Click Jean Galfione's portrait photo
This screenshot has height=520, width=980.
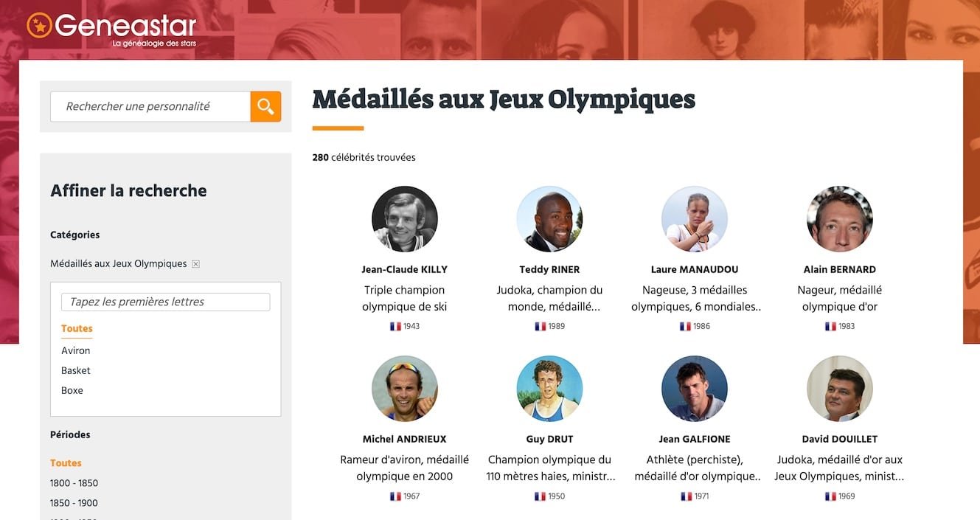(695, 389)
